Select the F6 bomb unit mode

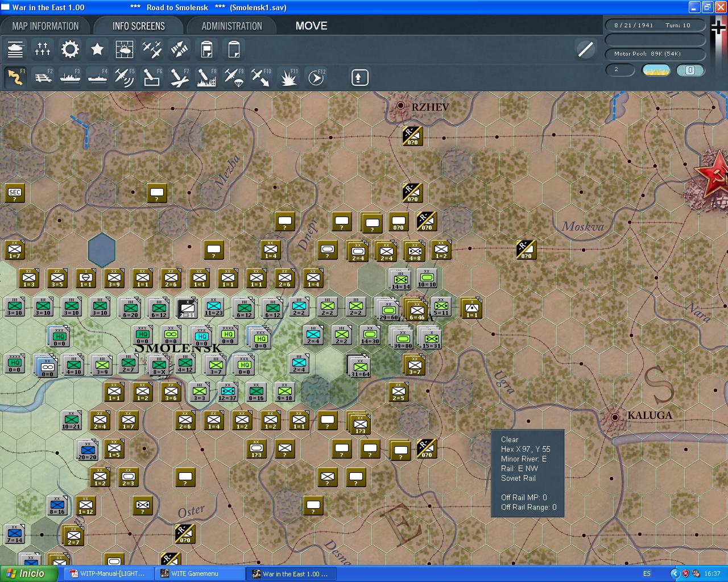[152, 77]
